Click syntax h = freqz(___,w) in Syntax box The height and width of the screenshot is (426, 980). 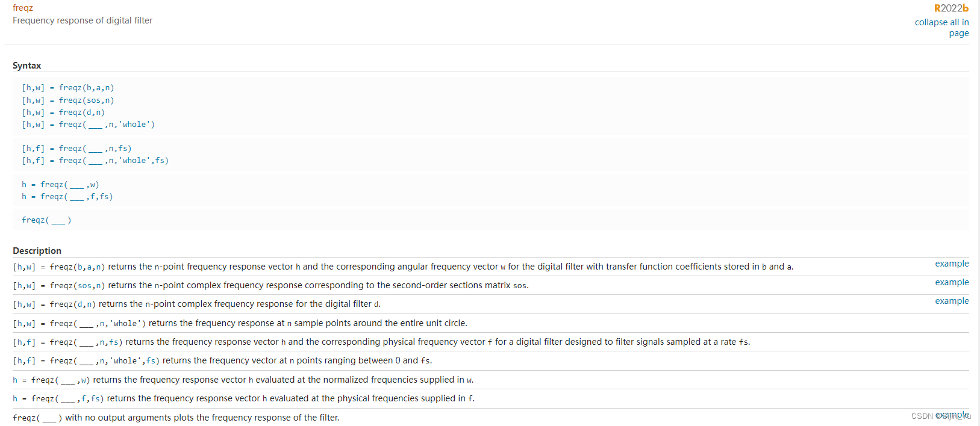(60, 185)
